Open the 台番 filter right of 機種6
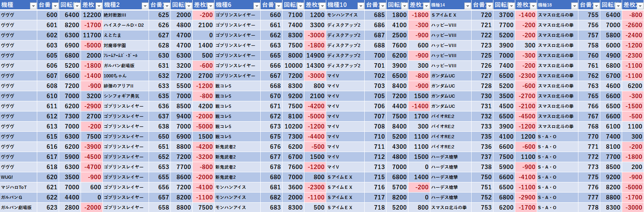Viewport: 644px width, 212px height. pyautogui.click(x=278, y=6)
